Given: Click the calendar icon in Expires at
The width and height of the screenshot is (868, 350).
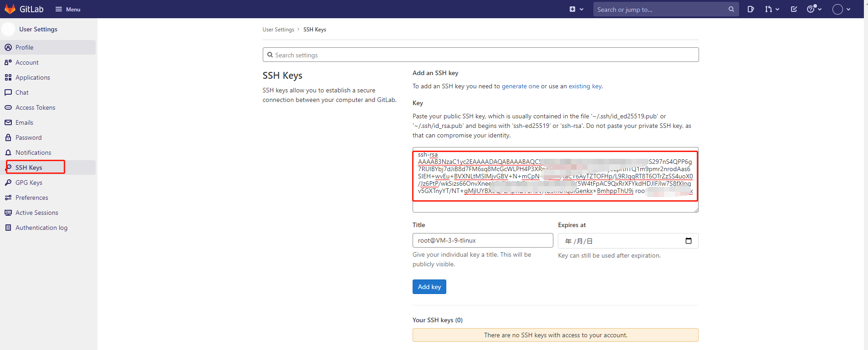Looking at the screenshot, I should coord(688,241).
